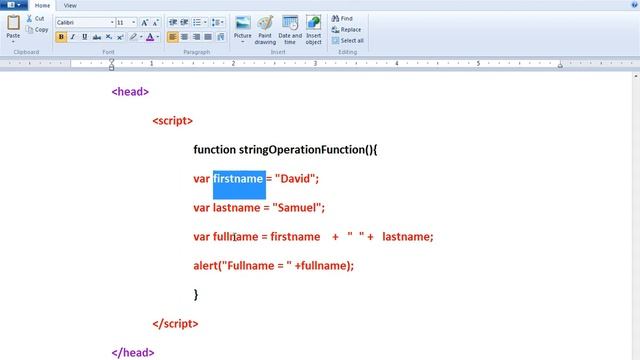Click the "David" string value

click(x=295, y=179)
